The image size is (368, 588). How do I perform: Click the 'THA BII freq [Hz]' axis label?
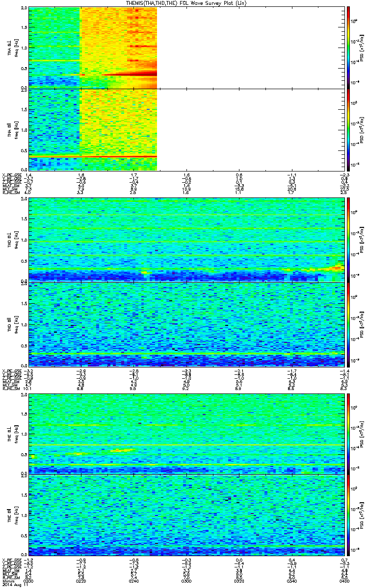pos(12,129)
